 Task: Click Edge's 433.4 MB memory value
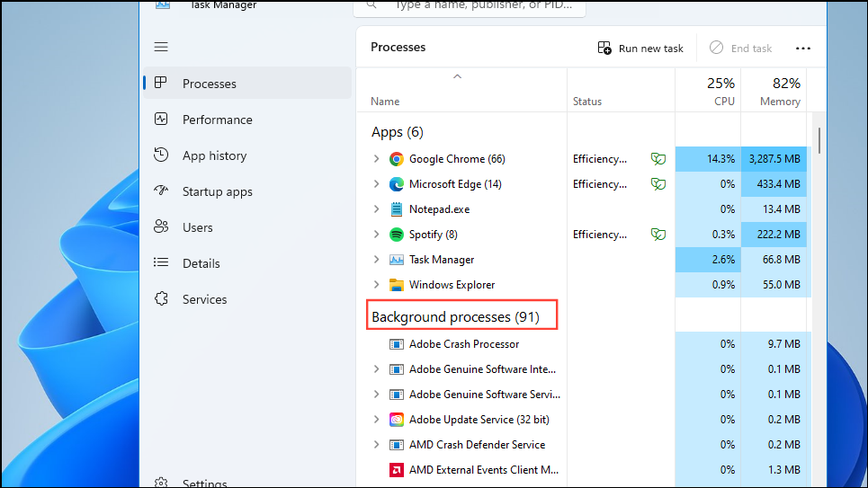pos(774,184)
